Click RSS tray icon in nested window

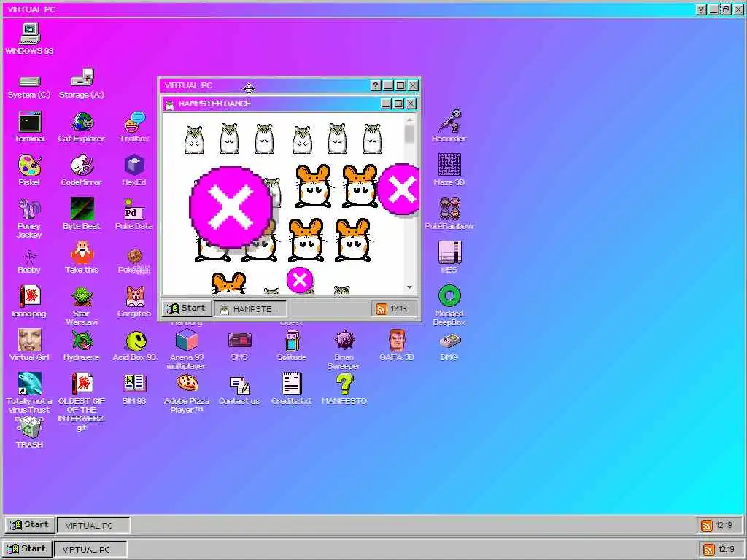coord(382,309)
